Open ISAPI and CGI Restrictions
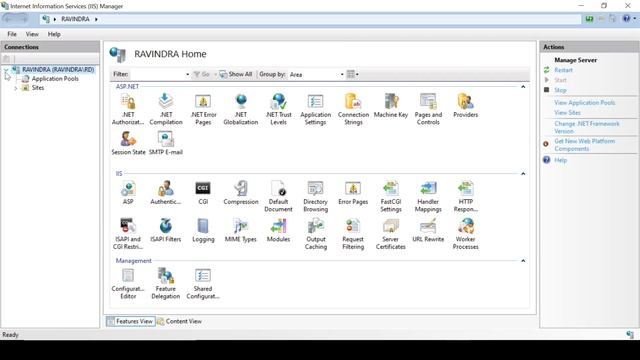The image size is (640, 360). tap(128, 234)
